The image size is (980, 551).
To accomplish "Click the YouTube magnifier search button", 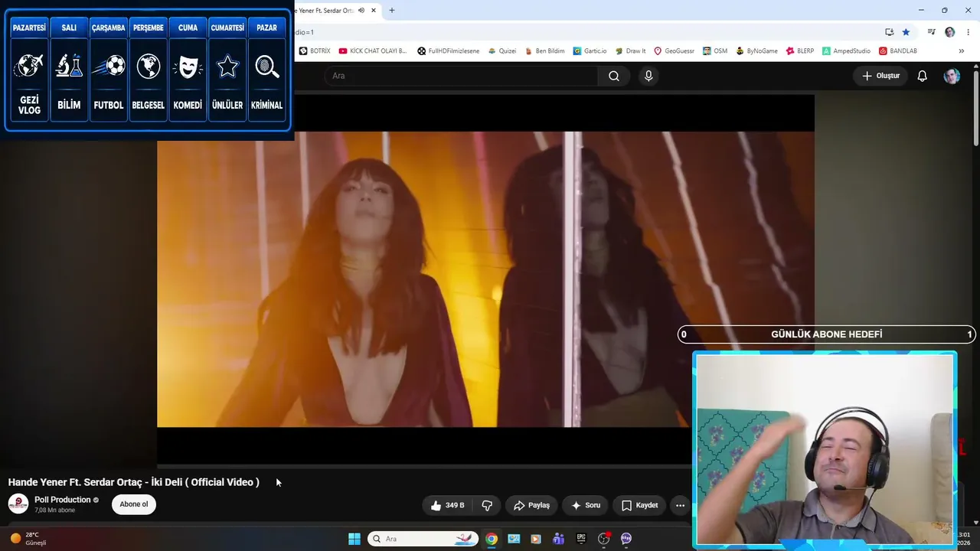I will tap(614, 76).
